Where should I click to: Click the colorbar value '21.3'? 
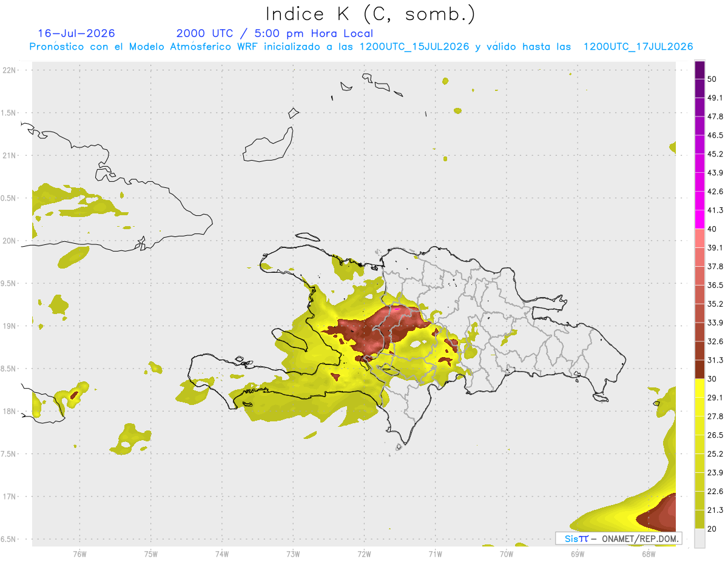715,510
